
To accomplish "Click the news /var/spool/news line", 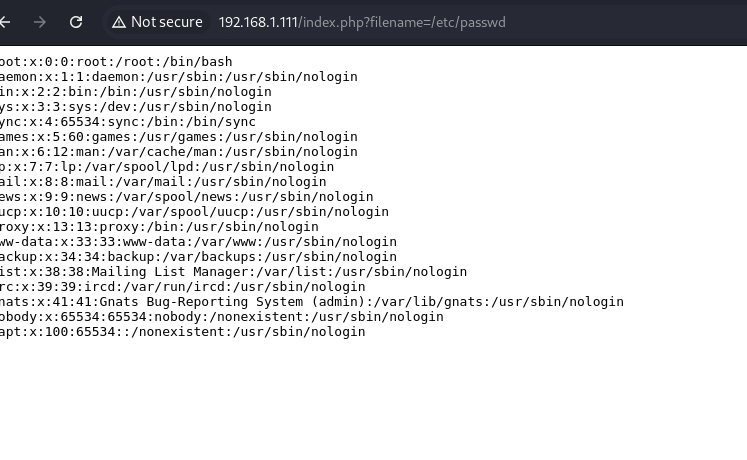I will tap(186, 197).
